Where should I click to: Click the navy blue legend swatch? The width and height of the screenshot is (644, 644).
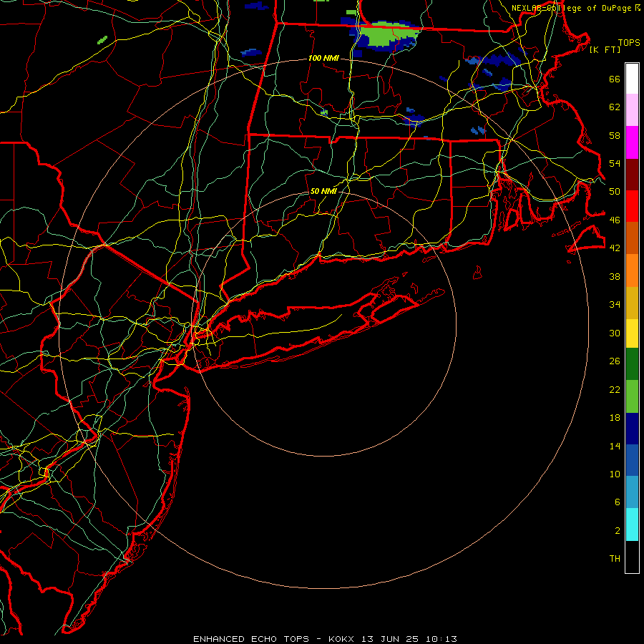pyautogui.click(x=632, y=429)
